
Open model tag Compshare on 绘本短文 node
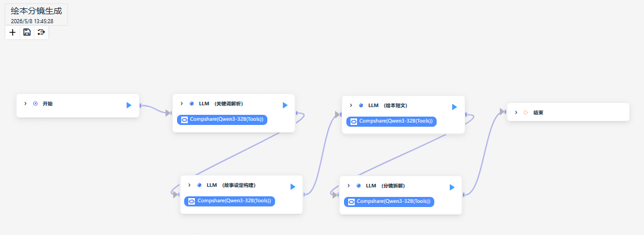392,121
